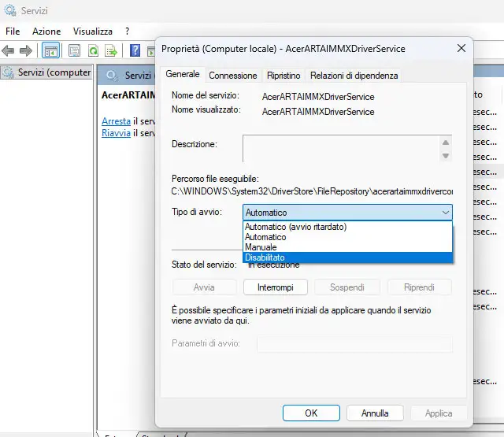Toggle the console tree pane icon
The image size is (504, 437).
click(50, 50)
